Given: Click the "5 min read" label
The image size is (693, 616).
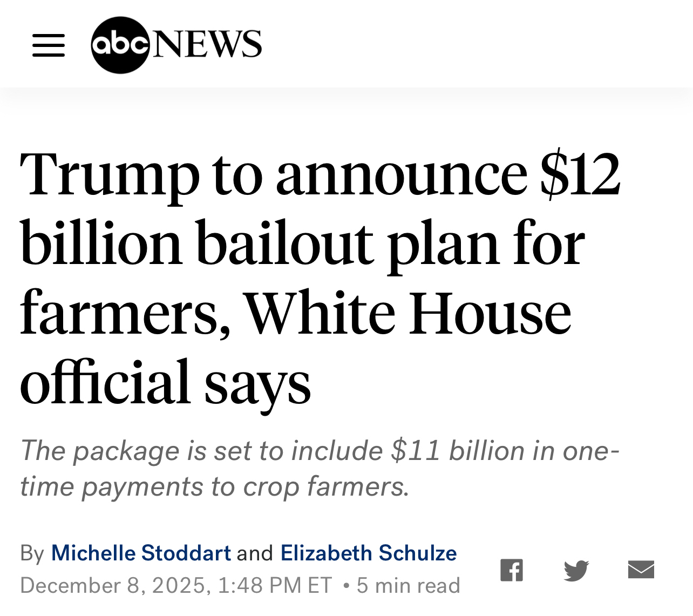Looking at the screenshot, I should (x=408, y=586).
